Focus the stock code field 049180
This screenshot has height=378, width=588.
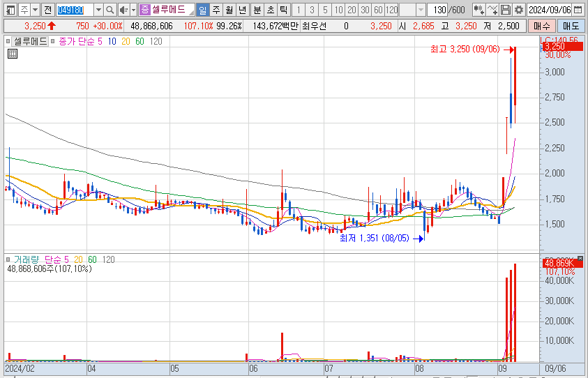(75, 10)
